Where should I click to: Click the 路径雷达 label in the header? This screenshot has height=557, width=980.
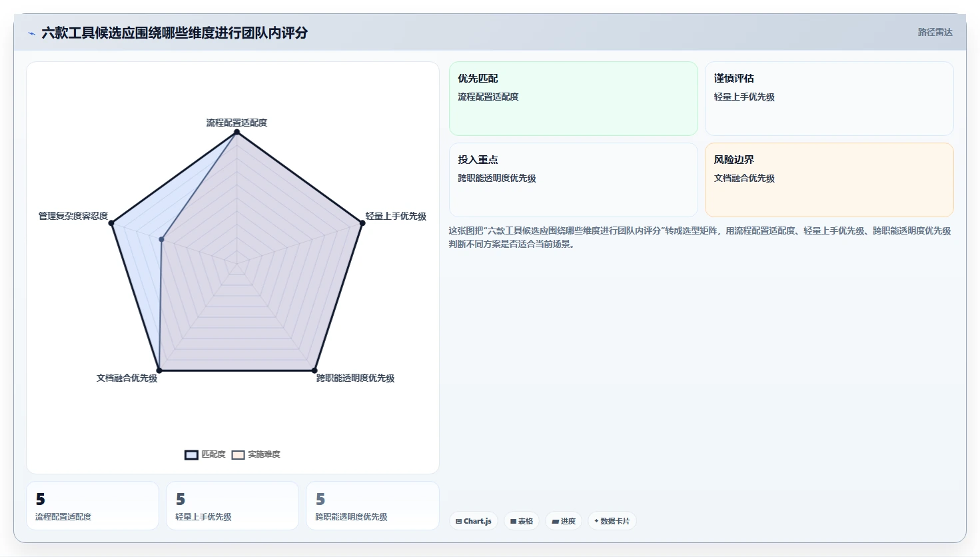pos(935,32)
